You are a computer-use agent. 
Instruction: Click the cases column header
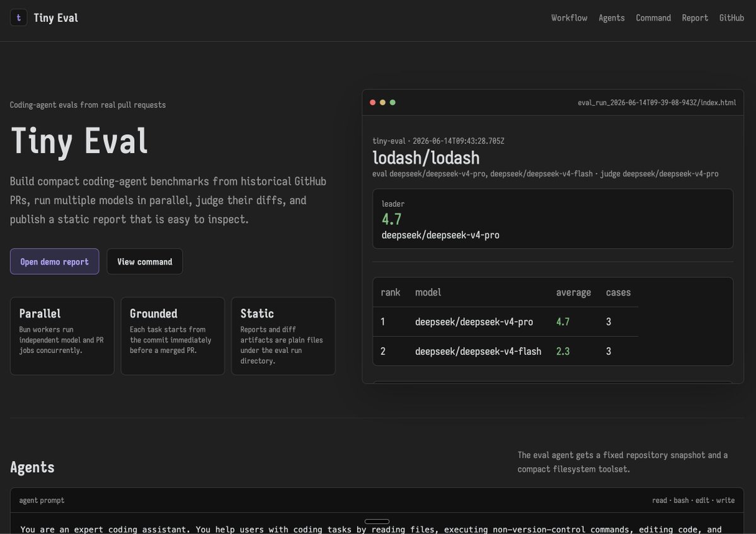coord(618,293)
